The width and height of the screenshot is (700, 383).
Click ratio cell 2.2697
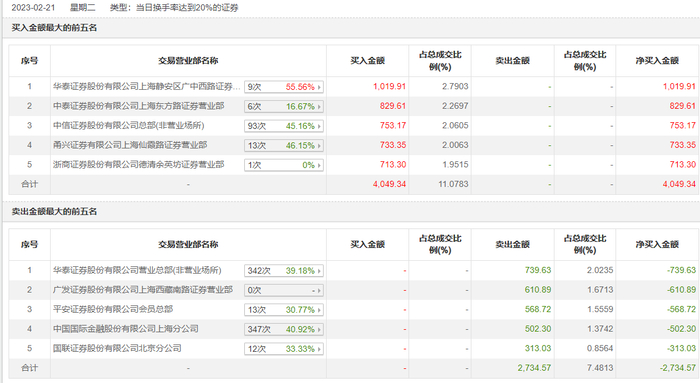tap(455, 106)
